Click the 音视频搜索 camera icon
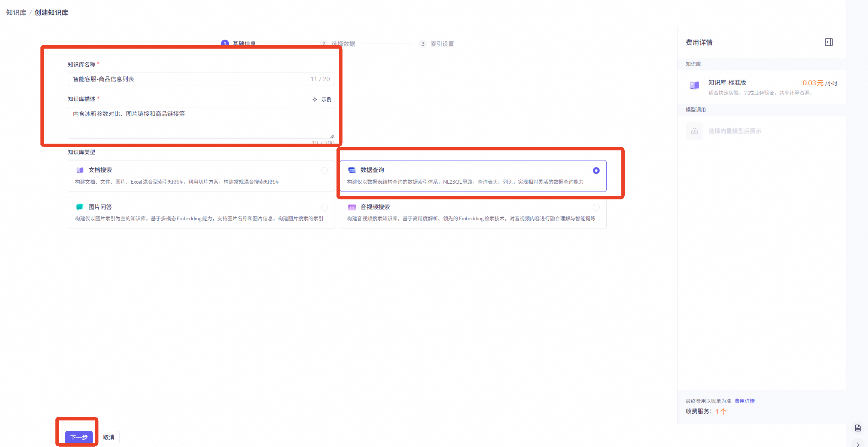 coord(352,207)
